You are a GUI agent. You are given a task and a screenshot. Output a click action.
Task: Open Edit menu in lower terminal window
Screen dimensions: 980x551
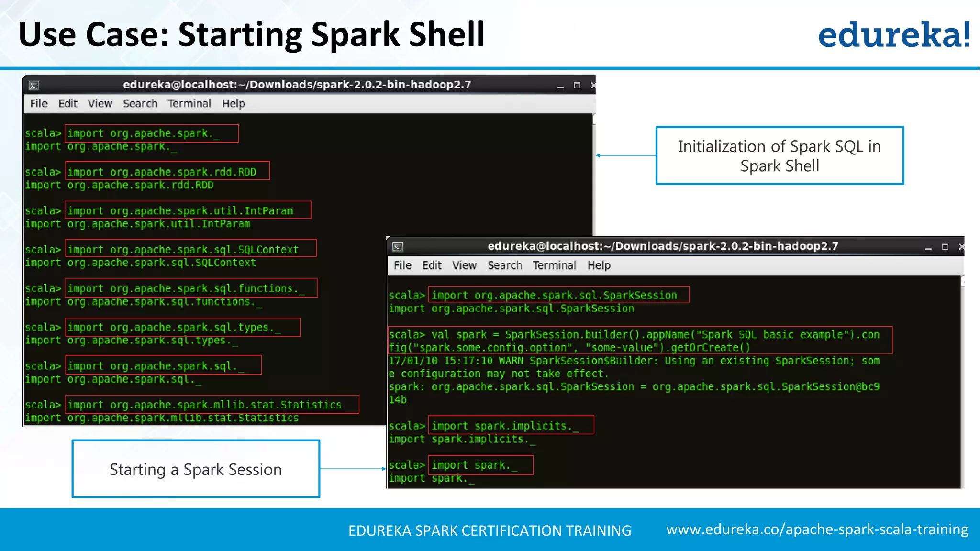[x=432, y=265]
